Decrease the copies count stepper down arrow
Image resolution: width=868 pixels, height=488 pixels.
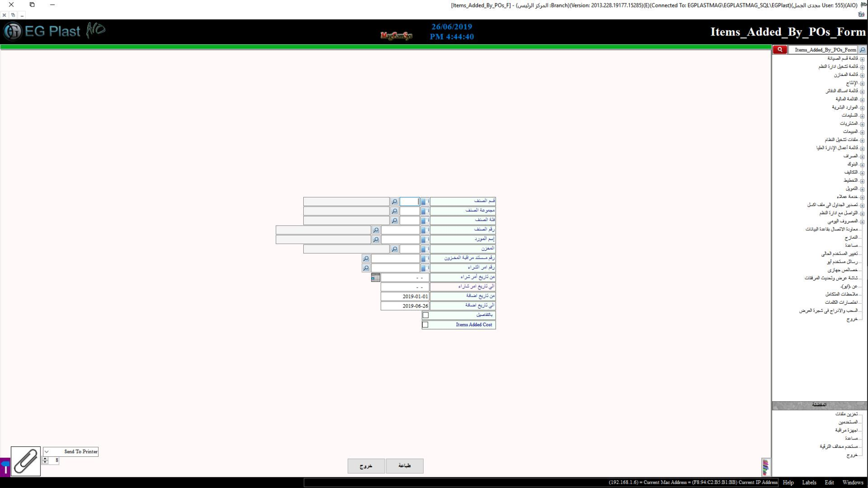click(45, 462)
